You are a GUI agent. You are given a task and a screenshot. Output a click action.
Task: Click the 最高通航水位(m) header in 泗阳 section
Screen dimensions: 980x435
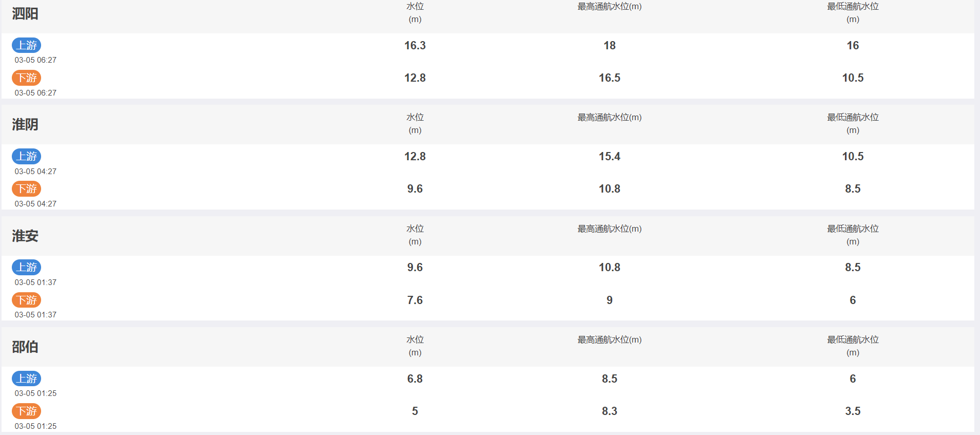coord(610,7)
